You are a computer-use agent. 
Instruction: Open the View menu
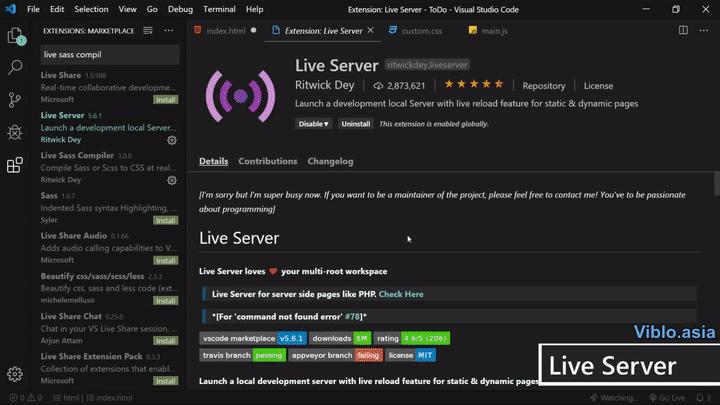click(127, 9)
